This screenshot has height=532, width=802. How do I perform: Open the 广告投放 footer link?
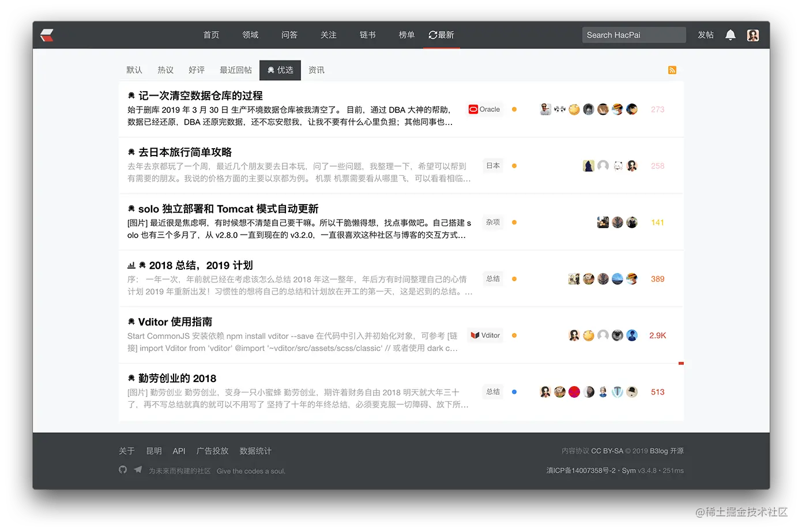213,451
